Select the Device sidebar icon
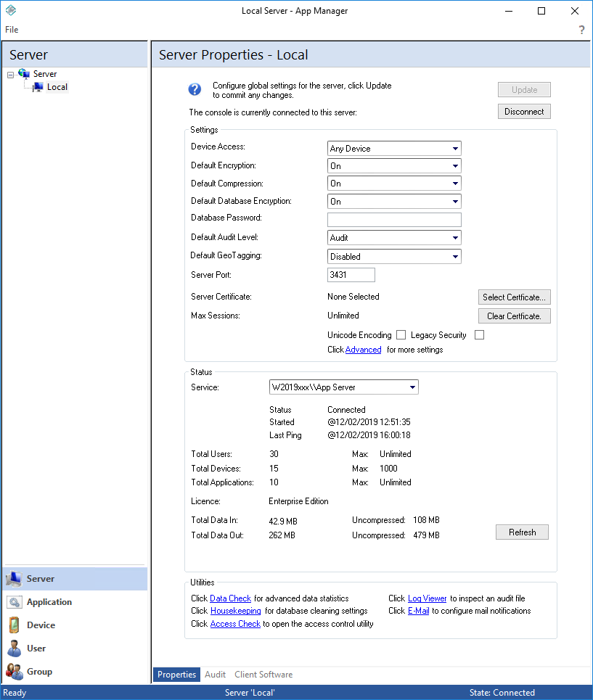593x700 pixels. 15,625
